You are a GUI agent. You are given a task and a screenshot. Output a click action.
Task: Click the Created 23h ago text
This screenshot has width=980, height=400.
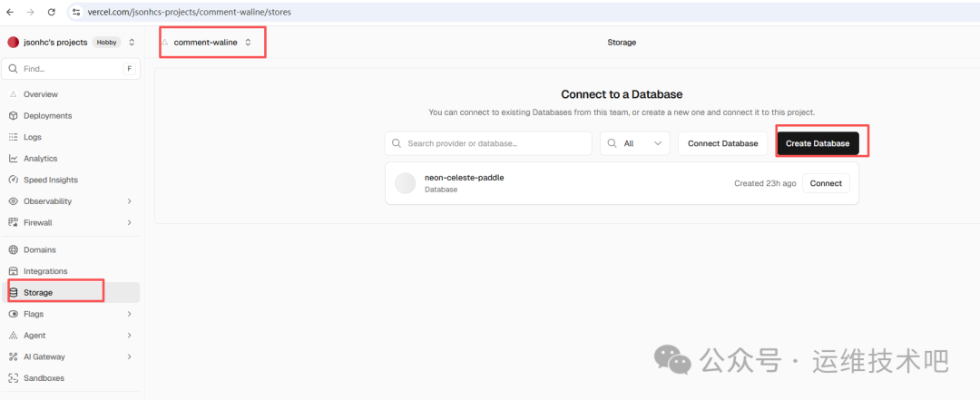[766, 184]
